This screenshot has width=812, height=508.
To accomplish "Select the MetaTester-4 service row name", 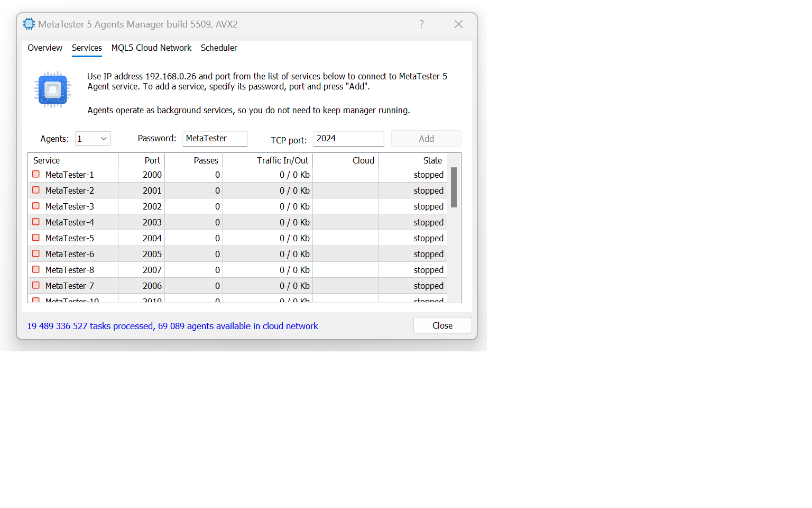I will [70, 222].
